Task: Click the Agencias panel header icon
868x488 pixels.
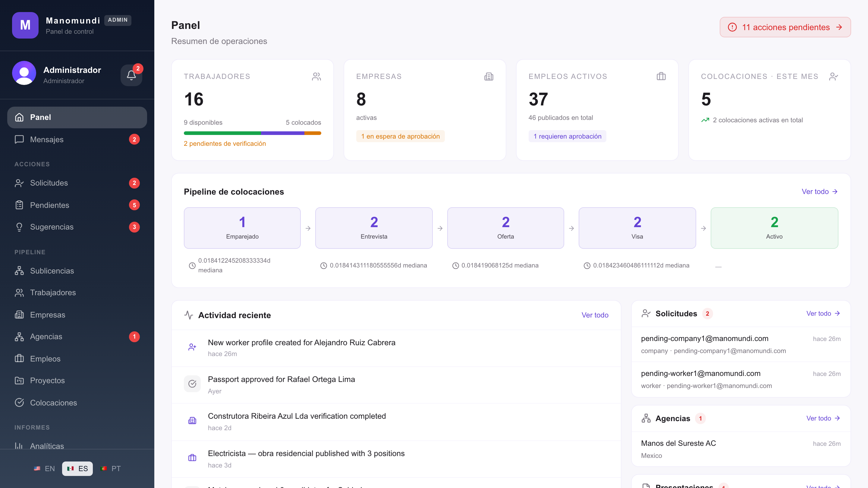Action: coord(646,418)
